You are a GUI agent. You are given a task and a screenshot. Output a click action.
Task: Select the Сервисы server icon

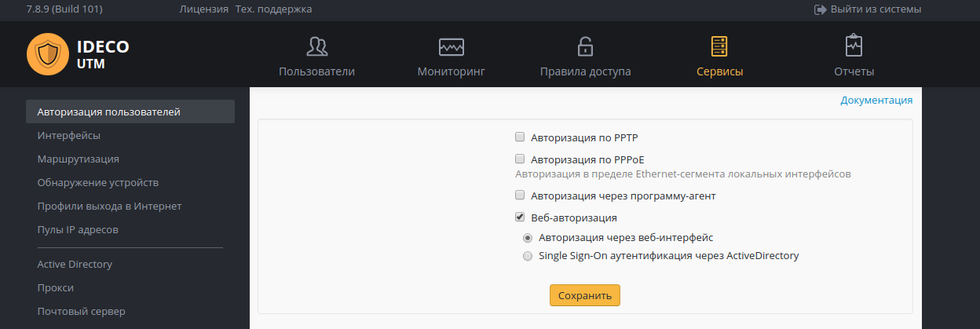(x=719, y=46)
